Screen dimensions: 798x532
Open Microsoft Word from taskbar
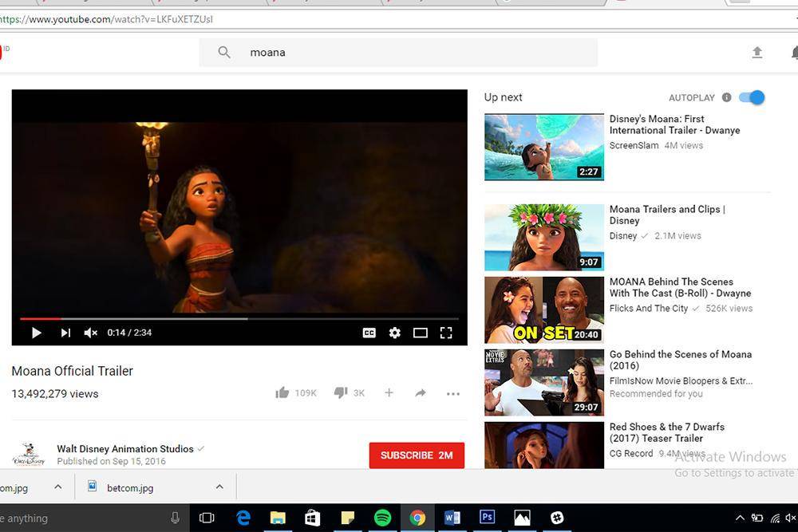click(x=452, y=518)
